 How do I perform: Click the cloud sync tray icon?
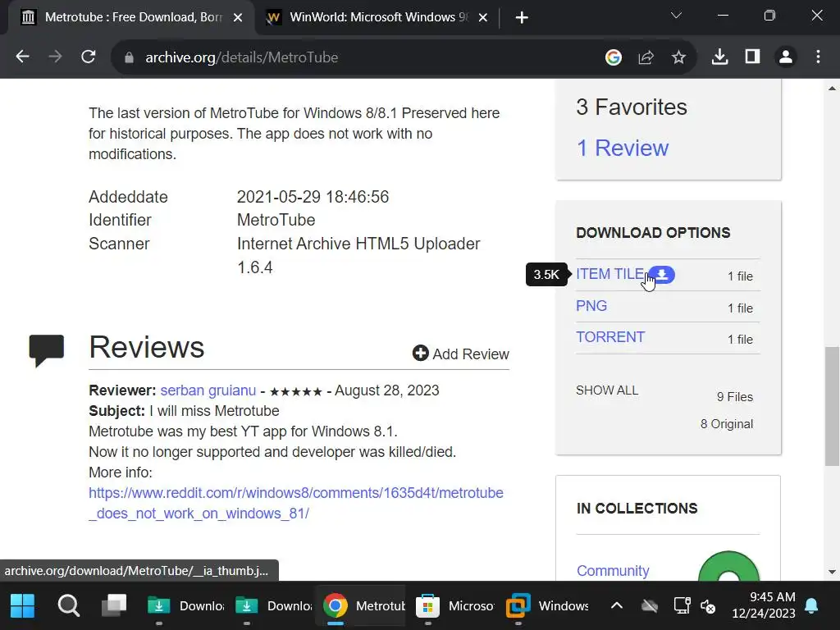[x=650, y=606]
